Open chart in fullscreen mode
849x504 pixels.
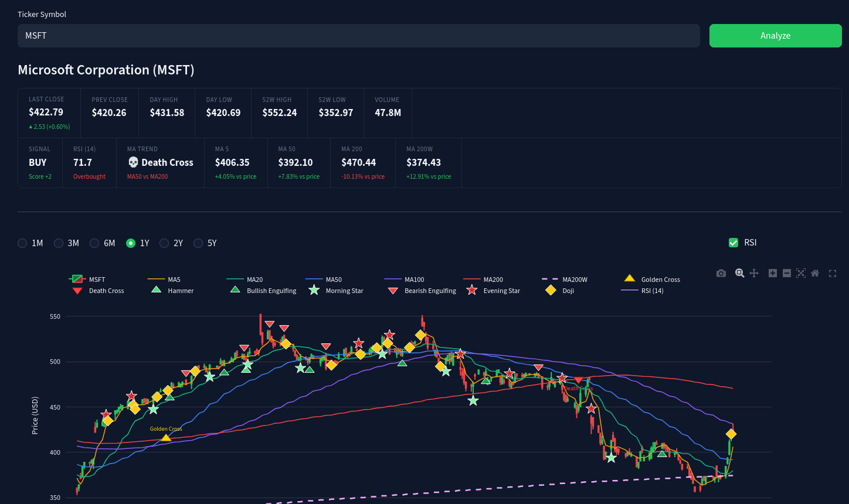833,273
